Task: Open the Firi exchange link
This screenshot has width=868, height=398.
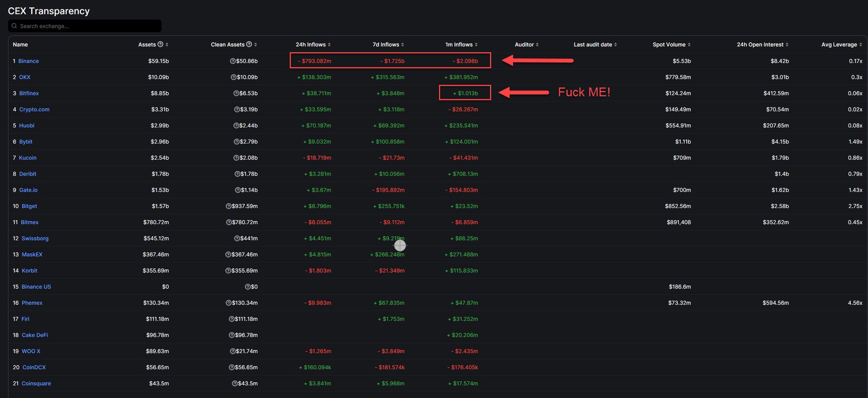Action: tap(25, 319)
